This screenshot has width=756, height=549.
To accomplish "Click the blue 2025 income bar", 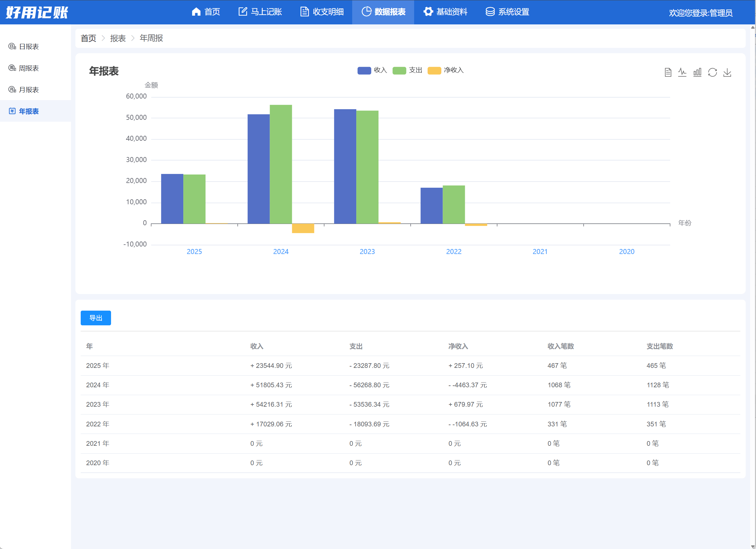I will [172, 199].
